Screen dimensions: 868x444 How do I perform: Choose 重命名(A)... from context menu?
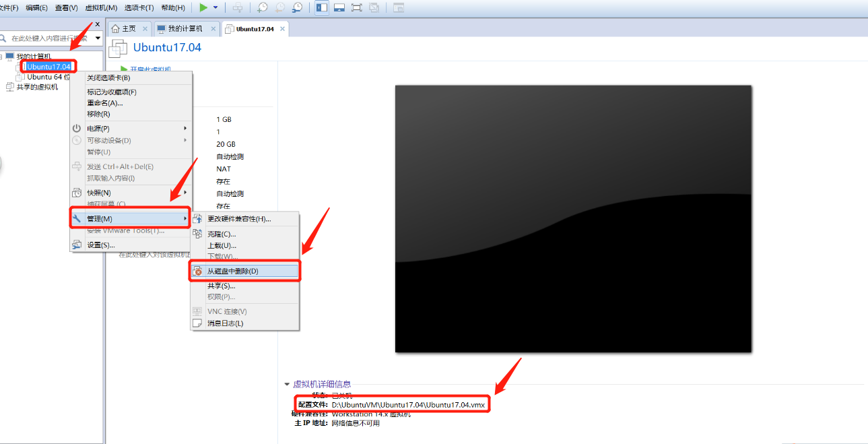point(131,103)
